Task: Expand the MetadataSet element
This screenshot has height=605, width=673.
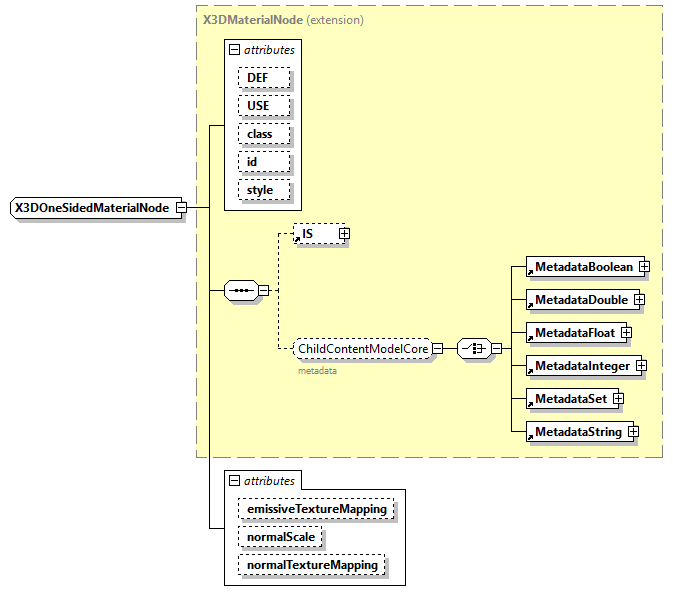Action: tap(618, 399)
